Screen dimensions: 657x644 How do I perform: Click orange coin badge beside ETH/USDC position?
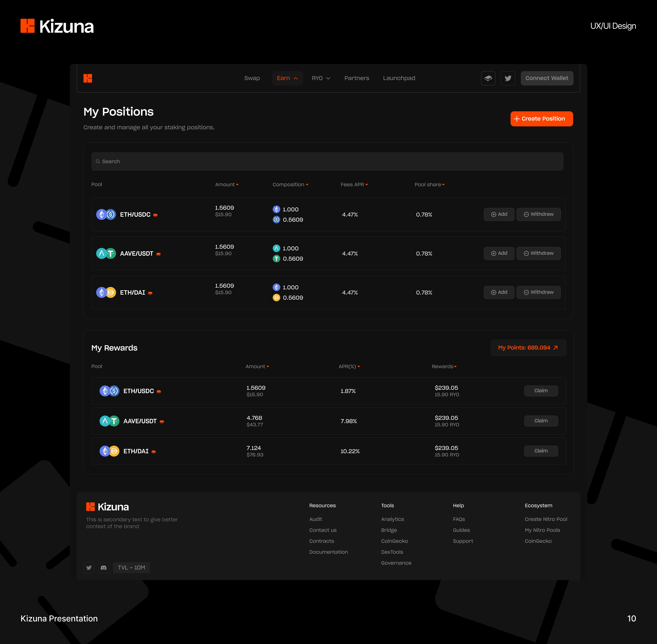coord(155,215)
